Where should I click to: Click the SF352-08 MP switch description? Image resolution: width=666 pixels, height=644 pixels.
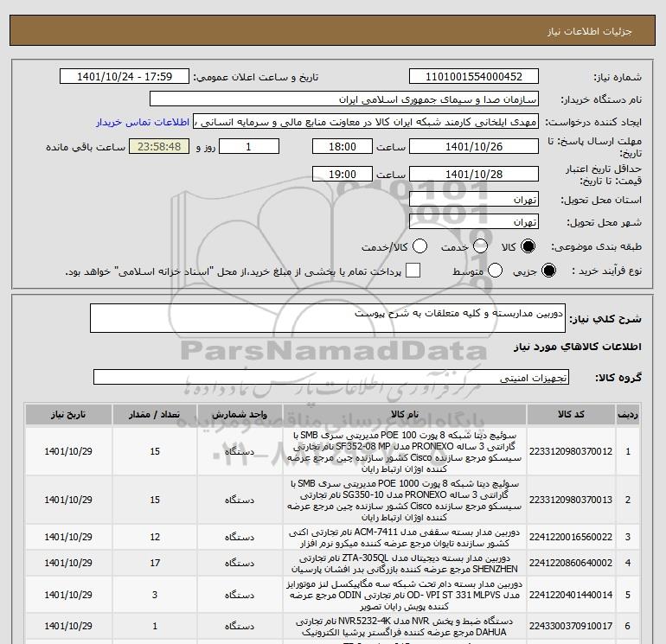405,452
